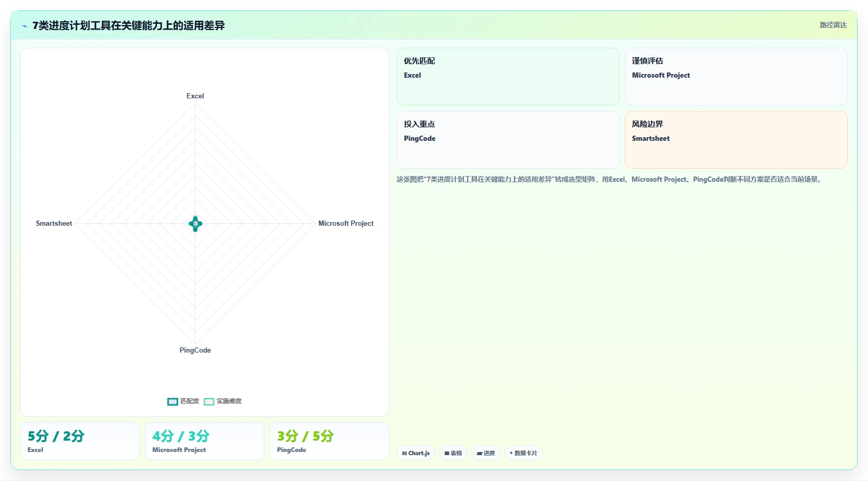The height and width of the screenshot is (481, 868).
Task: Click PingCode label under 3分 / 5分
Action: click(x=291, y=450)
